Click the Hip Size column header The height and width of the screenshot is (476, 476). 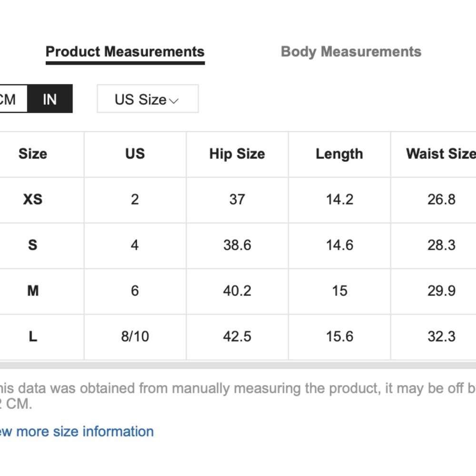coord(237,154)
